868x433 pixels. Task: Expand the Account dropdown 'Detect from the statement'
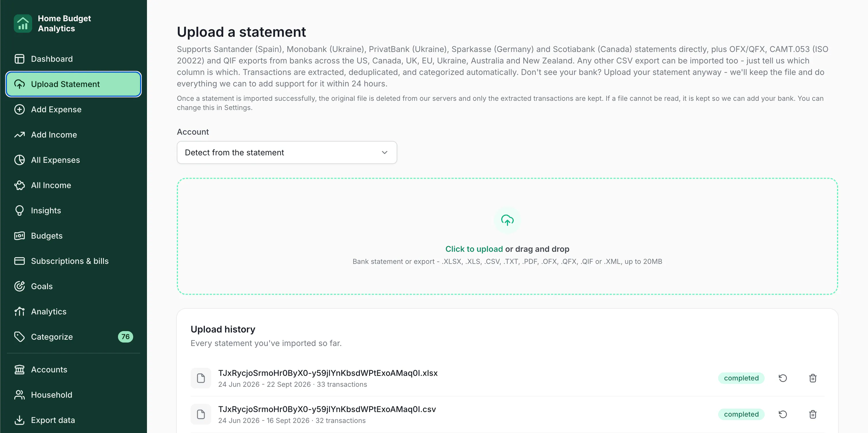pyautogui.click(x=287, y=152)
